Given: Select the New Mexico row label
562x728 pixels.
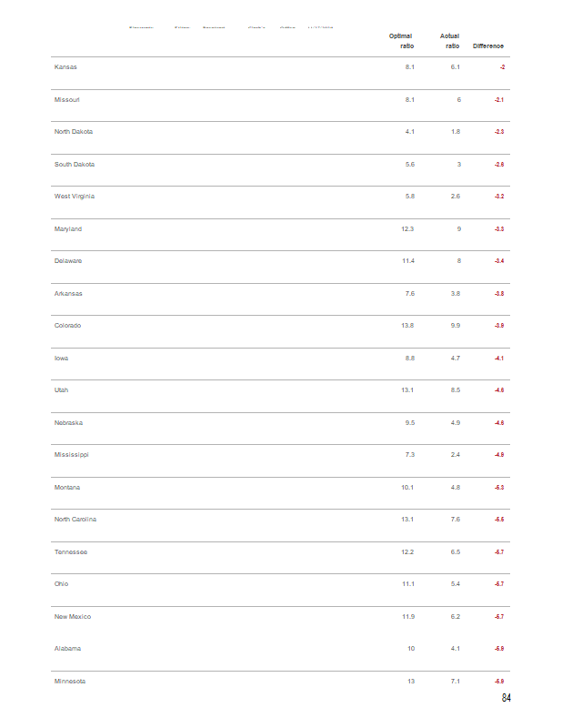Looking at the screenshot, I should click(73, 617).
